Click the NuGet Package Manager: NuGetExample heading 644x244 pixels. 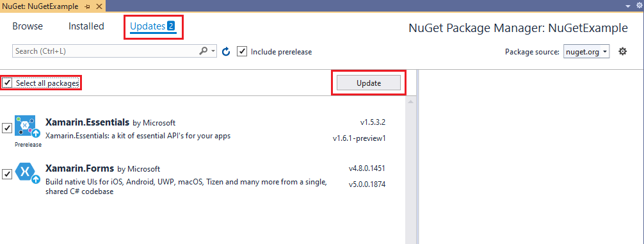point(518,28)
